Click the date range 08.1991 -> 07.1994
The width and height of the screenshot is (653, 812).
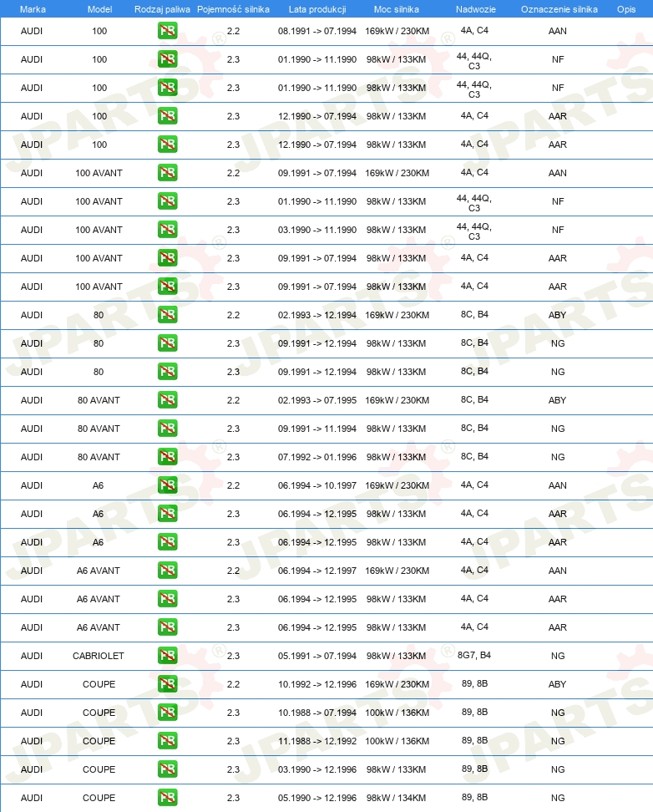[317, 31]
